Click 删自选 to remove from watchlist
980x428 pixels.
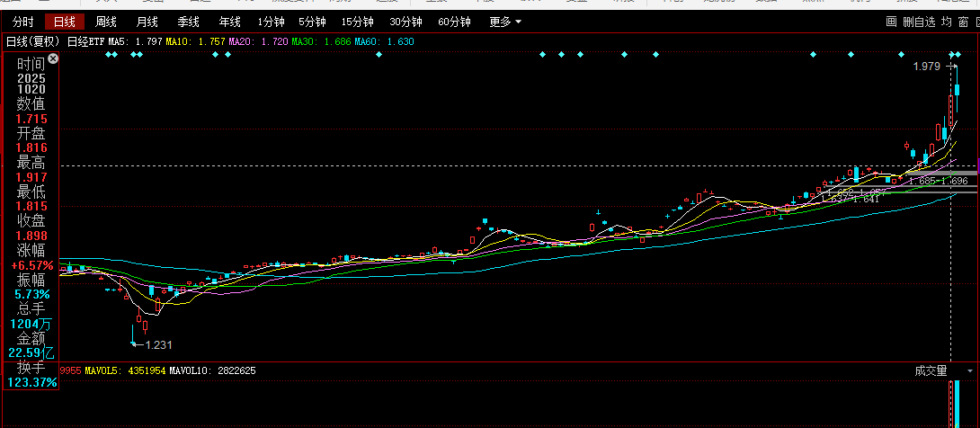point(920,21)
